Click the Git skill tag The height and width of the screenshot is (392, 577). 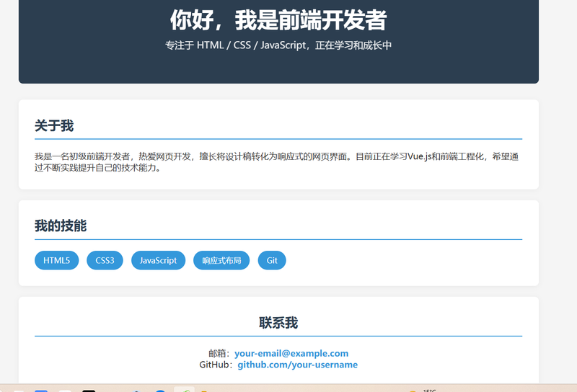point(272,260)
